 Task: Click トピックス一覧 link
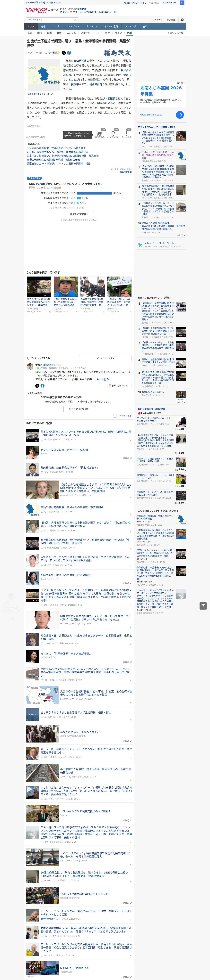(175, 33)
